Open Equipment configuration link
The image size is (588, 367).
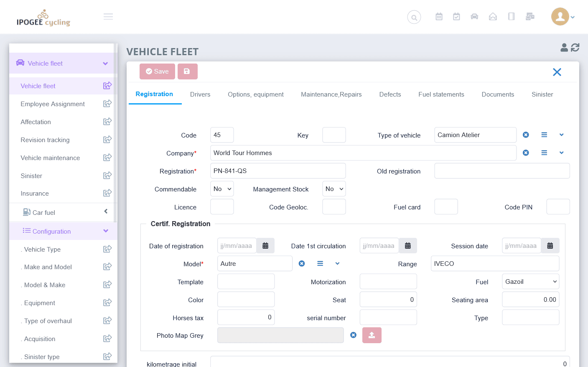(x=40, y=303)
